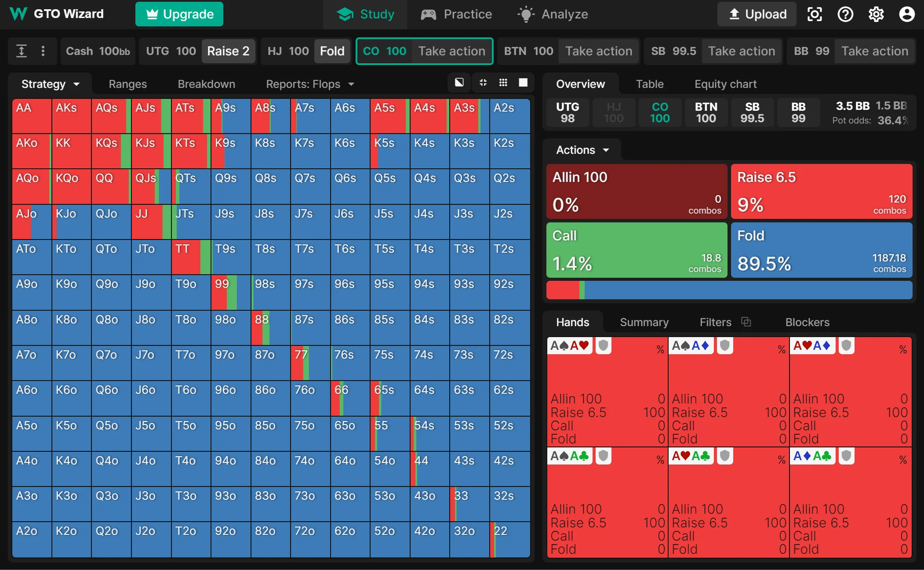Click the collapse height icon beside Cash 100bb
924x570 pixels.
click(x=22, y=51)
